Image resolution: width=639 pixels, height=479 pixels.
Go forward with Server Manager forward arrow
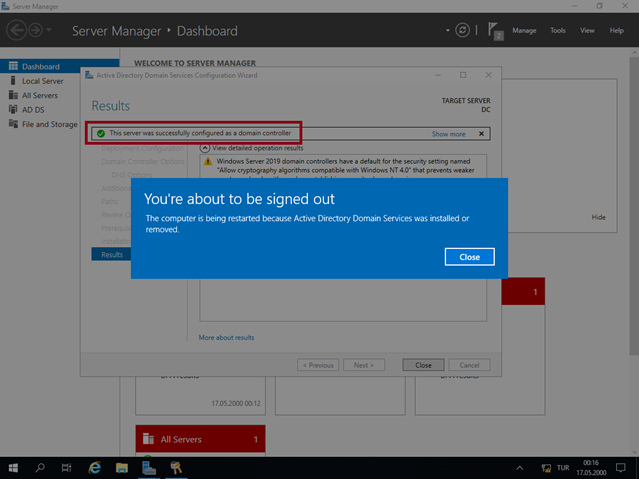(35, 31)
